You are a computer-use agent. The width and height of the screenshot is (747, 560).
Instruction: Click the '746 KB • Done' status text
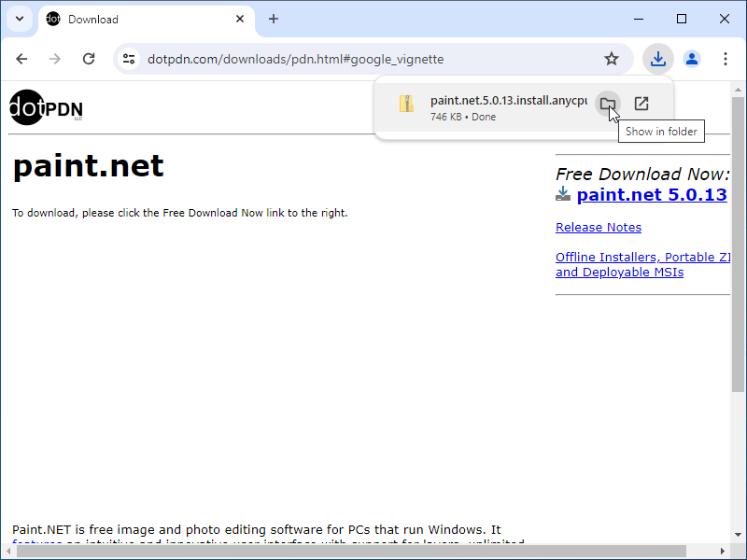(463, 118)
